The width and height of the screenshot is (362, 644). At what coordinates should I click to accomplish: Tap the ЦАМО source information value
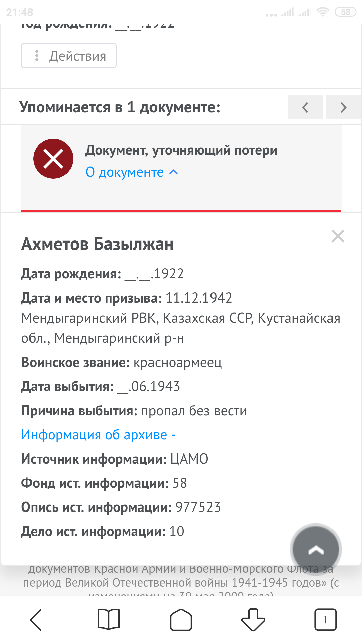pos(189,459)
